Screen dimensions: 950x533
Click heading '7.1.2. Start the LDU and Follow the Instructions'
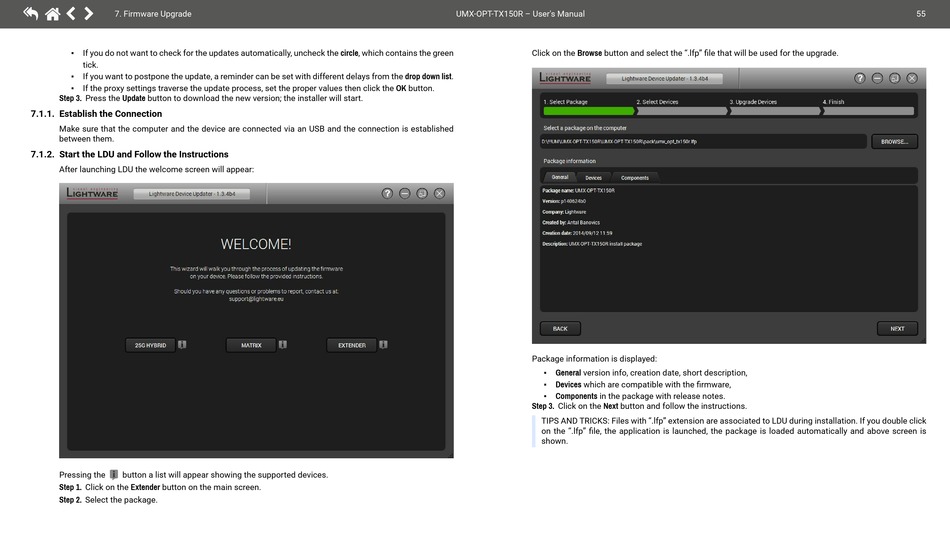click(129, 154)
